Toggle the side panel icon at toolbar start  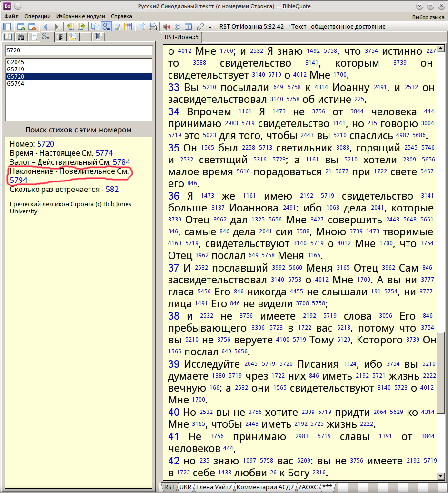tap(8, 27)
